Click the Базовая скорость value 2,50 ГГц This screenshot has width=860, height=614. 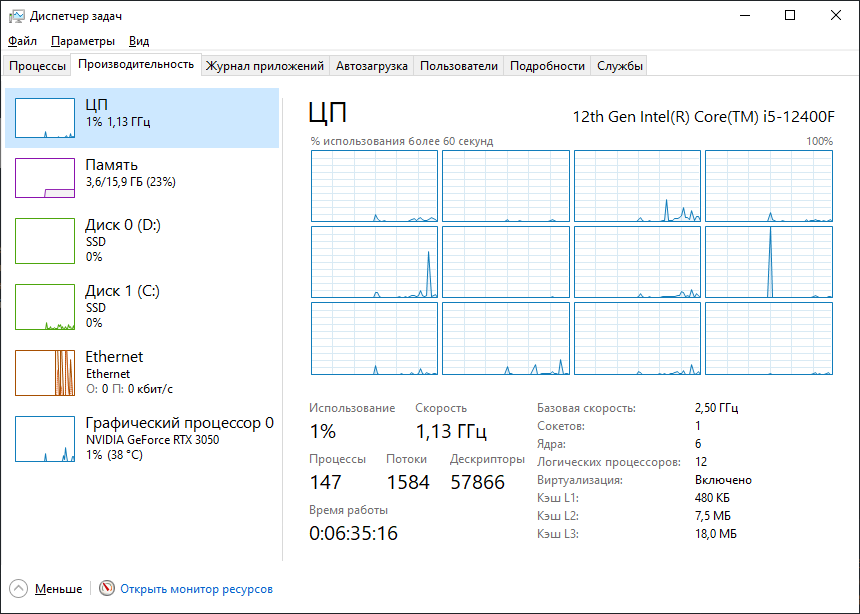point(716,408)
